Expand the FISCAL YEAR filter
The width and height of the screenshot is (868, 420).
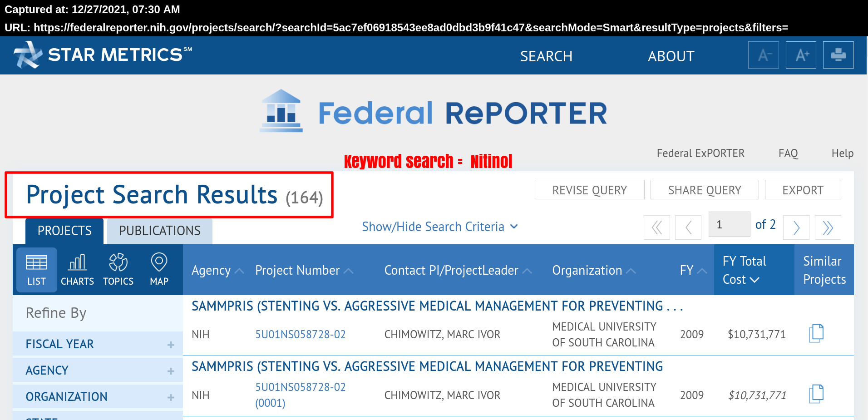click(x=98, y=344)
